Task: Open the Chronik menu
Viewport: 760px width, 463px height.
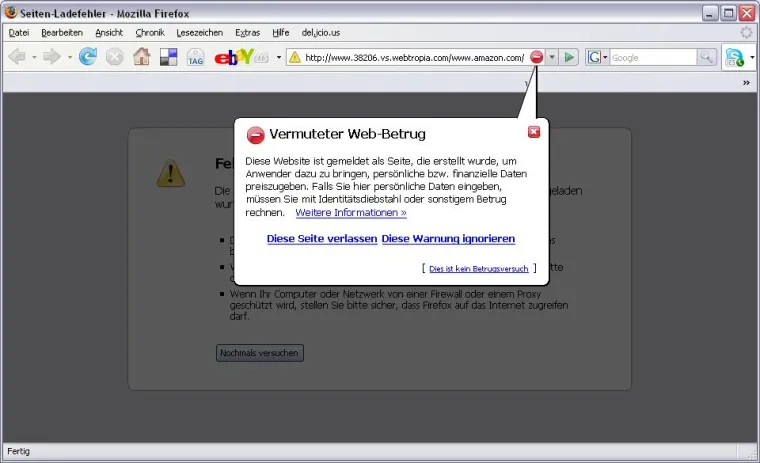Action: coord(150,32)
